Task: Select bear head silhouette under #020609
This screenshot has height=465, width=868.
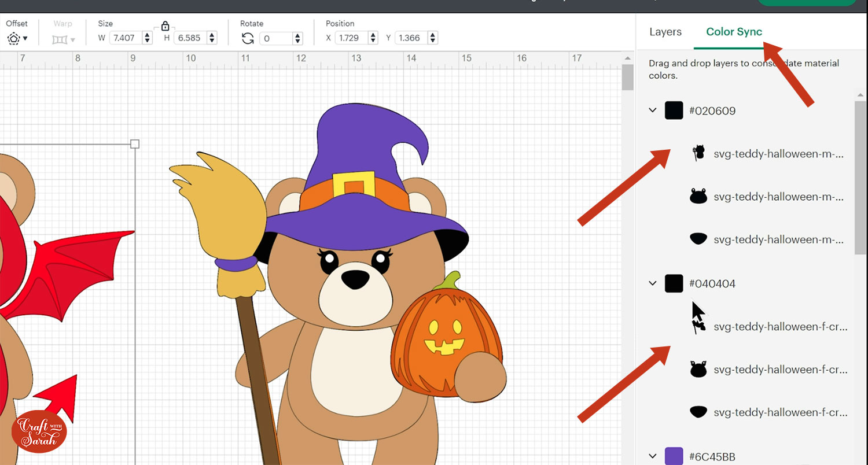Action: (698, 197)
